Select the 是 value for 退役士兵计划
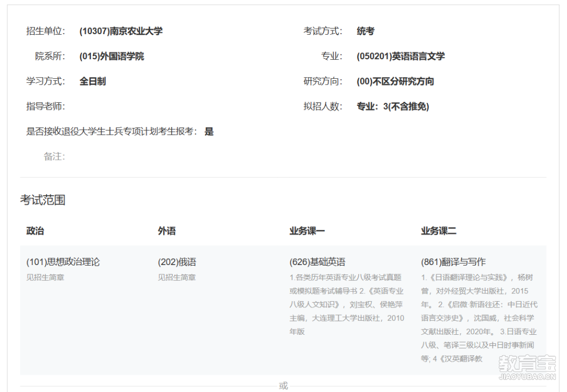 click(x=209, y=132)
